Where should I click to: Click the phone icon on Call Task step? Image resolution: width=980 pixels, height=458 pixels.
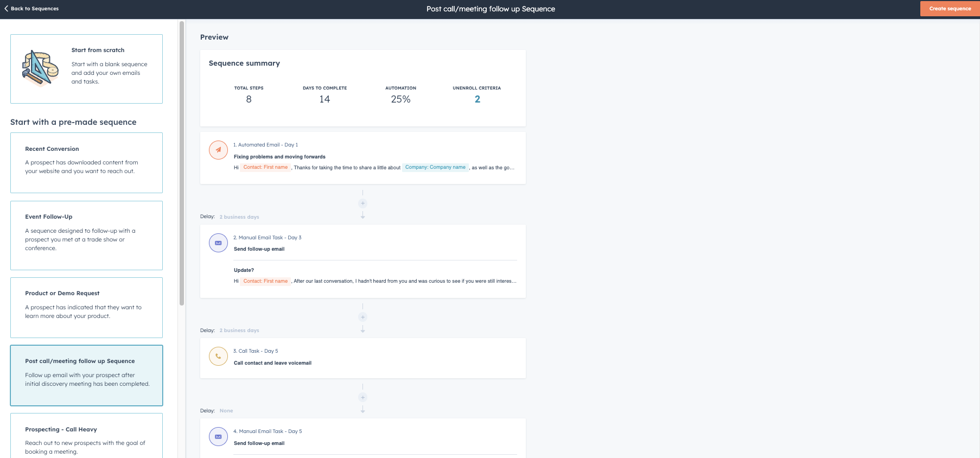pos(218,356)
